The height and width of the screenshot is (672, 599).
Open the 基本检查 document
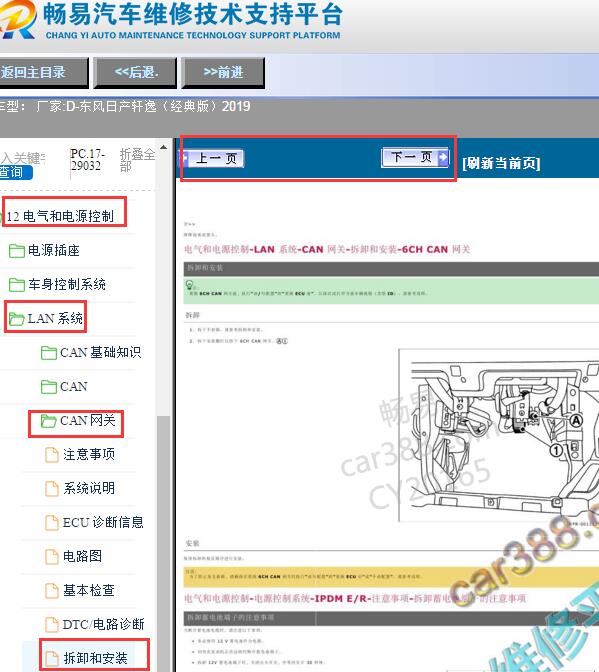point(89,591)
